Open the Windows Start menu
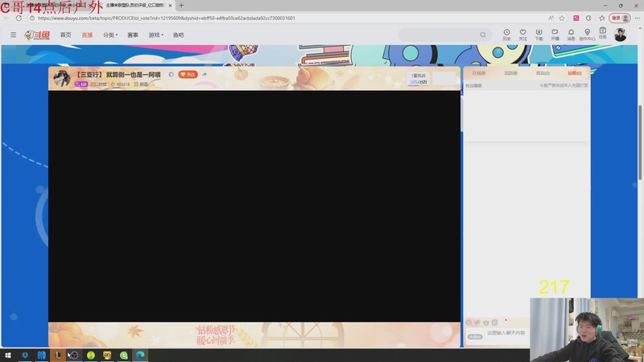The width and height of the screenshot is (644, 362). pos(8,355)
